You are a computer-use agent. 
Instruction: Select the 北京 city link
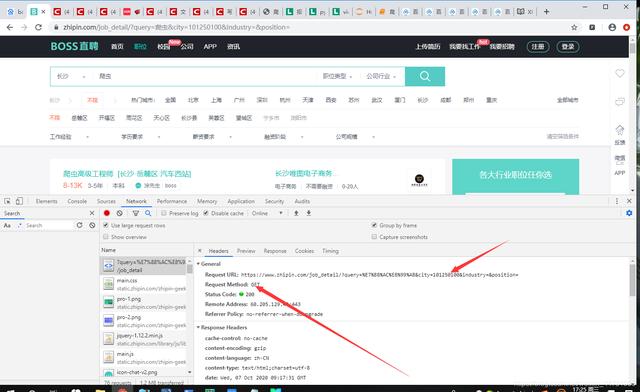[x=193, y=100]
